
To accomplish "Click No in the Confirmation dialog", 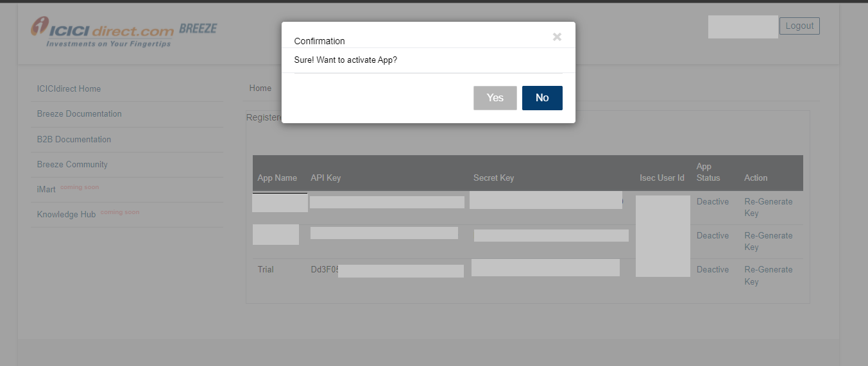I will (542, 98).
